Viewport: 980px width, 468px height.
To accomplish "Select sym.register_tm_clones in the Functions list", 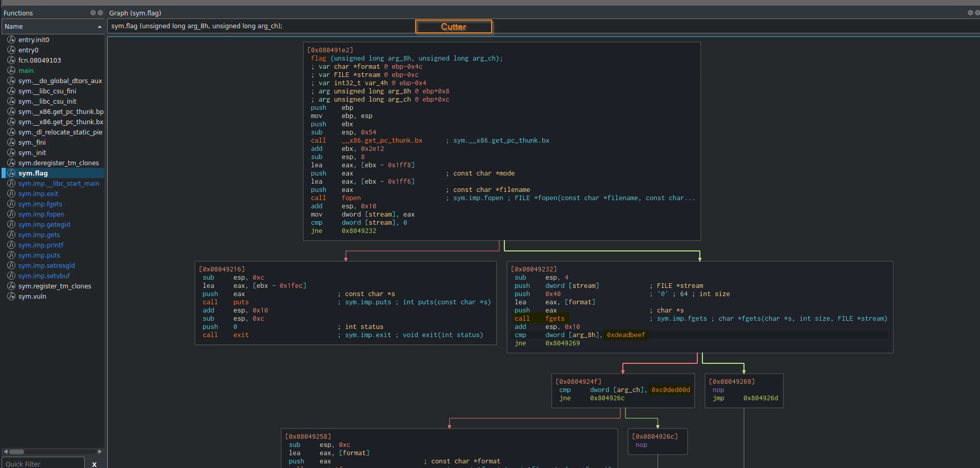I will pos(53,286).
